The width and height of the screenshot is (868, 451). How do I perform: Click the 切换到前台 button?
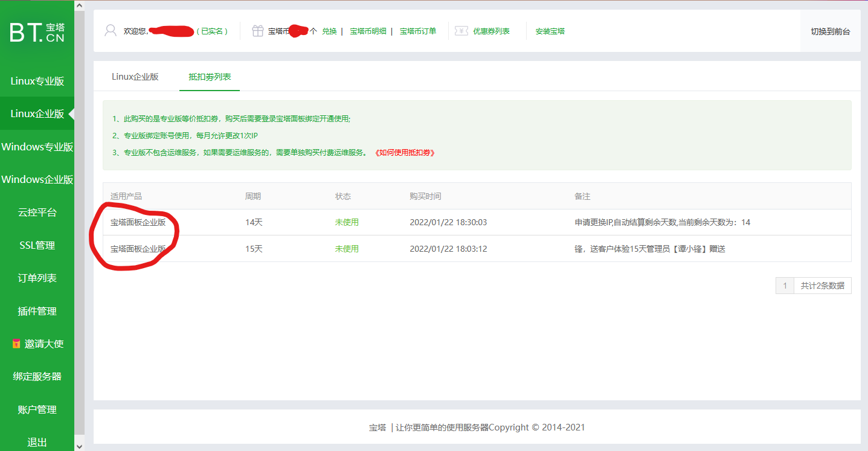click(x=831, y=31)
